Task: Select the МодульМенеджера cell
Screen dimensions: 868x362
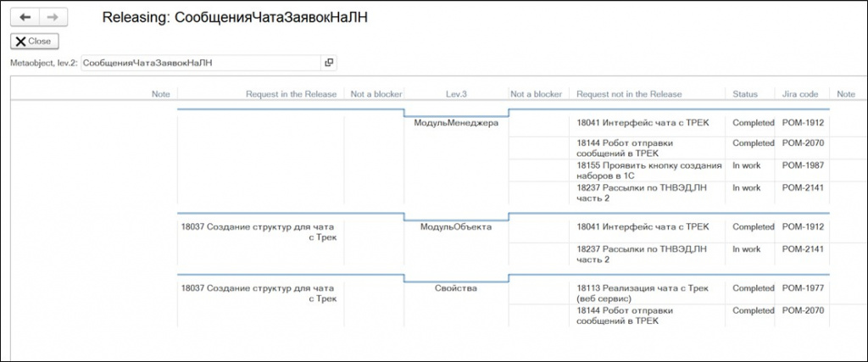Action: tap(456, 123)
